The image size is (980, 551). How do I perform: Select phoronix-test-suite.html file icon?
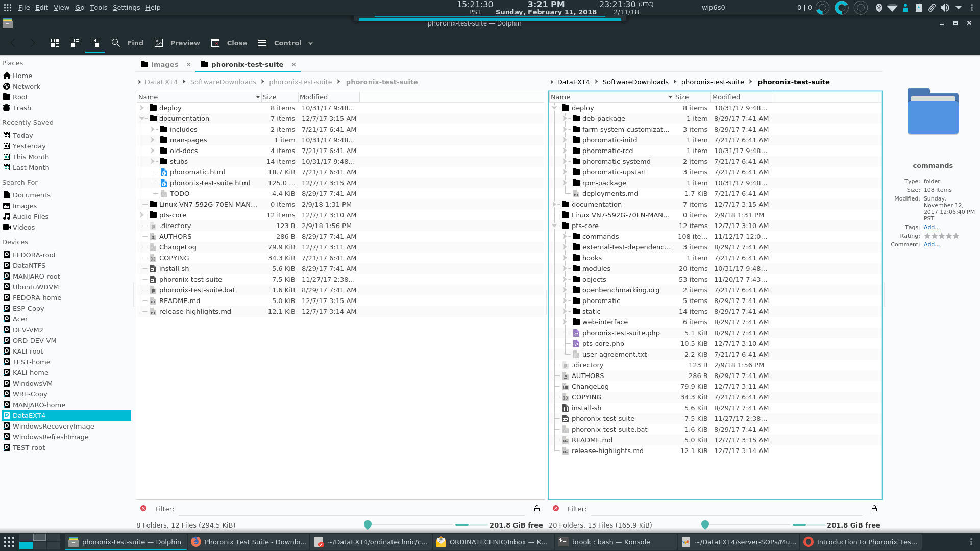[x=164, y=183]
